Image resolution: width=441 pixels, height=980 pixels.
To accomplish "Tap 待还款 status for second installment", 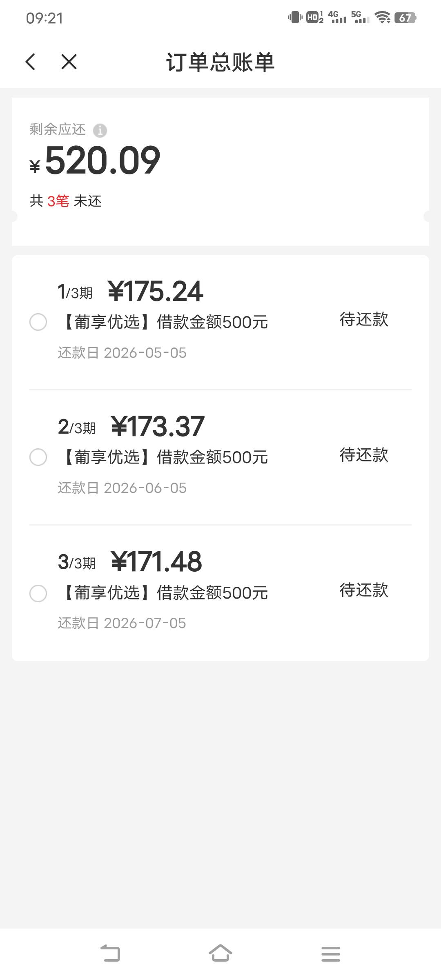I will click(363, 455).
